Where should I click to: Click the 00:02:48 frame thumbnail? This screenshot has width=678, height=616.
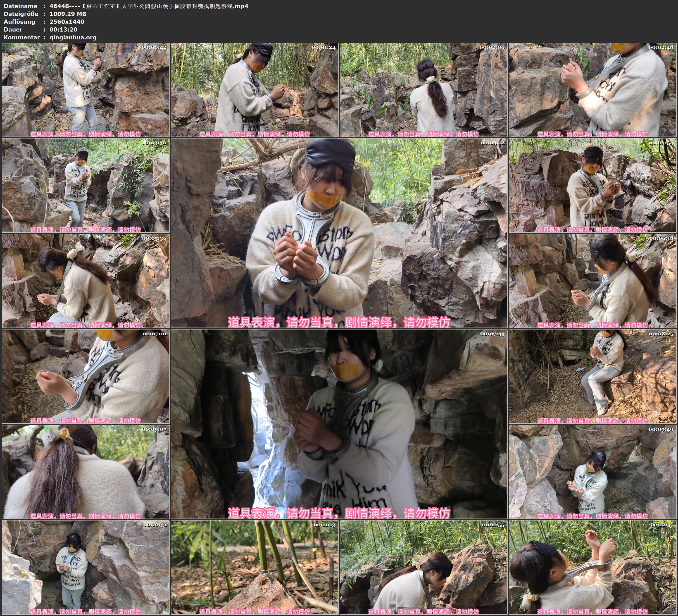pos(592,89)
